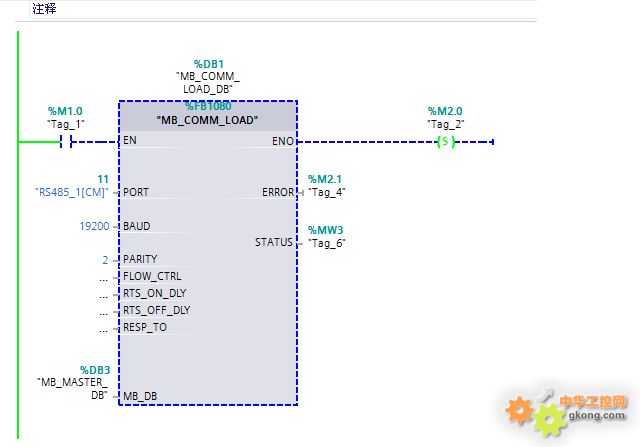Click the ERROR output parameter
Screen dimensions: 640x447
(278, 192)
